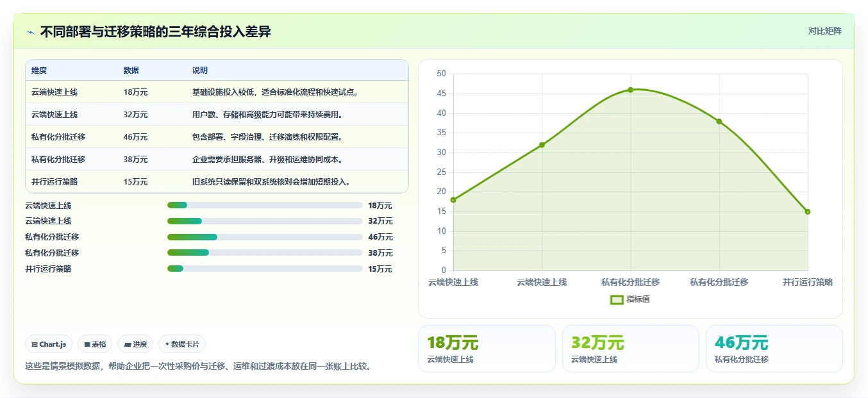Click the footnote text starting 这些是情景模拟数据
This screenshot has width=868, height=398.
198,367
